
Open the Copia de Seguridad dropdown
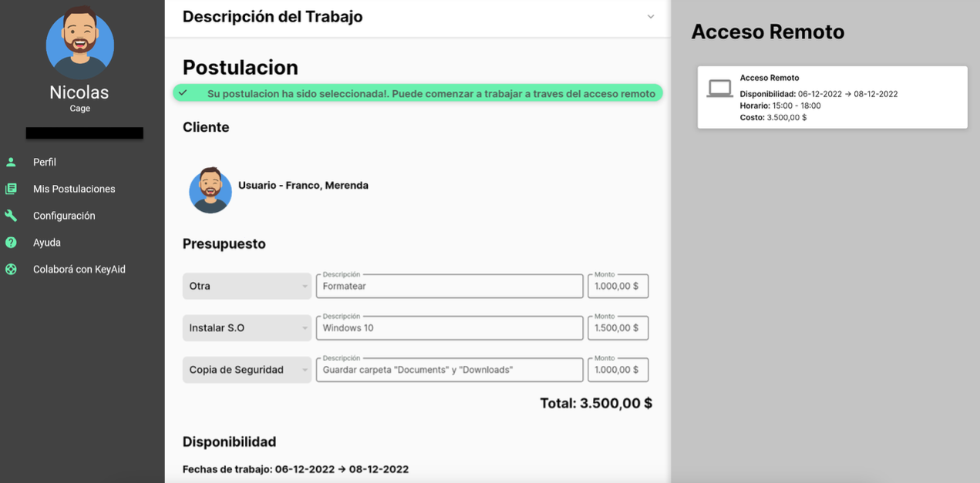[x=247, y=369]
